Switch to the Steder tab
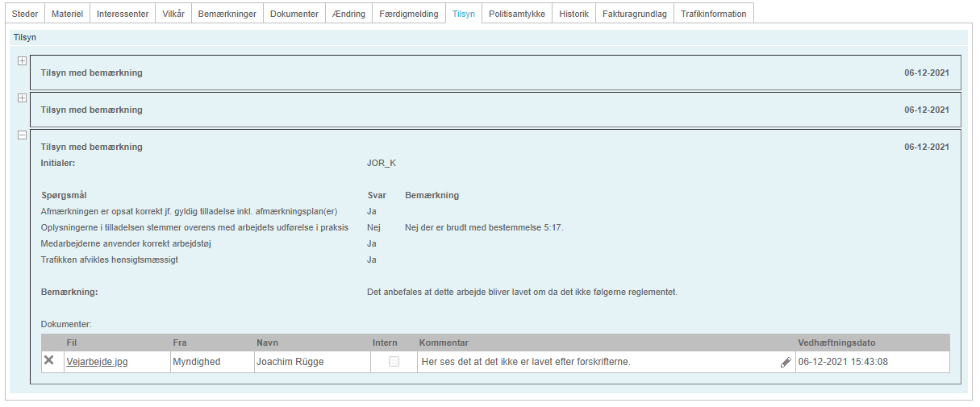This screenshot has width=980, height=407. (x=25, y=14)
